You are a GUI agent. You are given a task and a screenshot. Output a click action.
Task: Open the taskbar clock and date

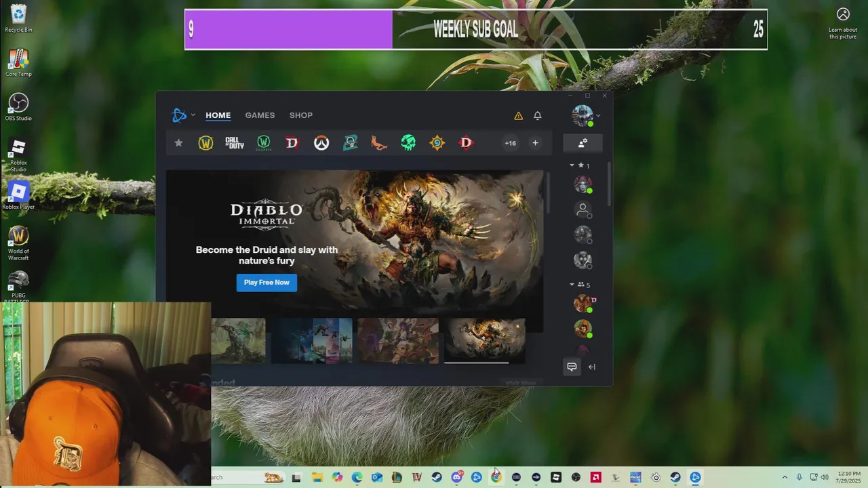click(849, 477)
